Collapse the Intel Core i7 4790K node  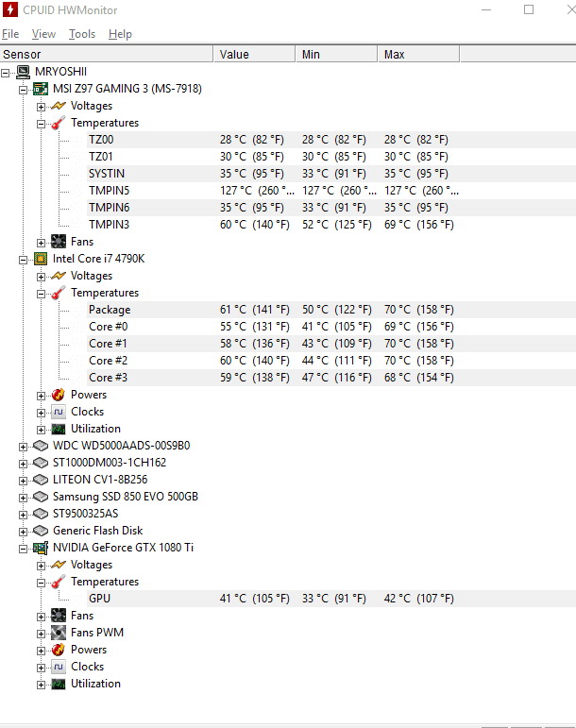coord(23,260)
